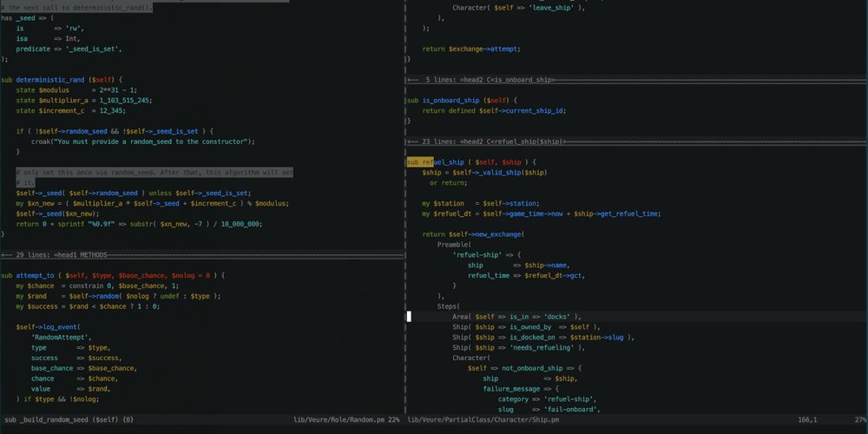Click the '166,1' cursor position indicator
The width and height of the screenshot is (868, 434).
(807, 420)
